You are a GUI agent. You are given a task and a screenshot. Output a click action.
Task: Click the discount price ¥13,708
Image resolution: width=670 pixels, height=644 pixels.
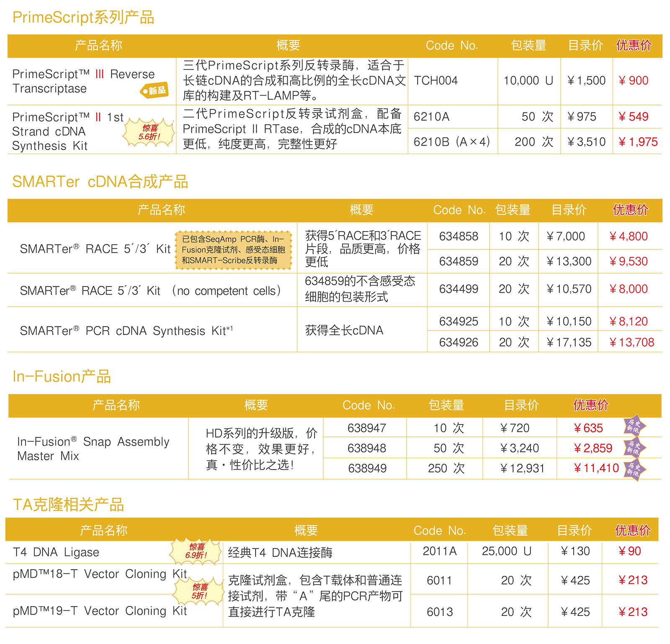pos(631,342)
